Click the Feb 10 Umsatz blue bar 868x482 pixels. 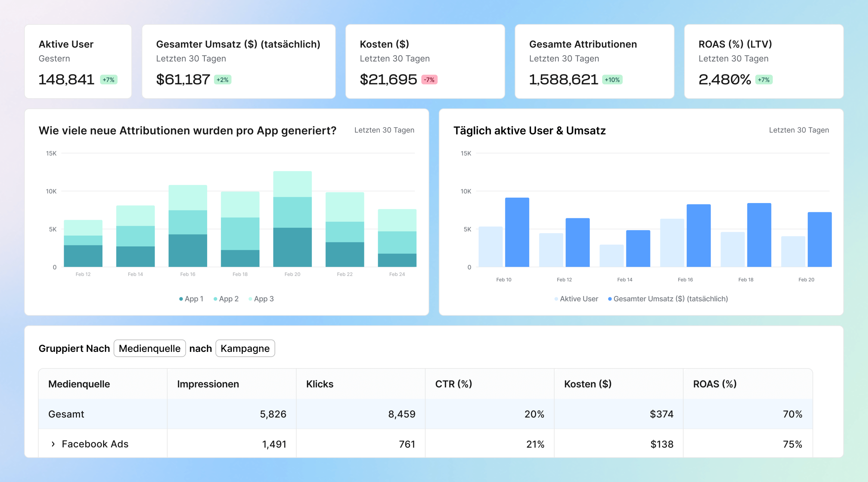click(x=517, y=233)
